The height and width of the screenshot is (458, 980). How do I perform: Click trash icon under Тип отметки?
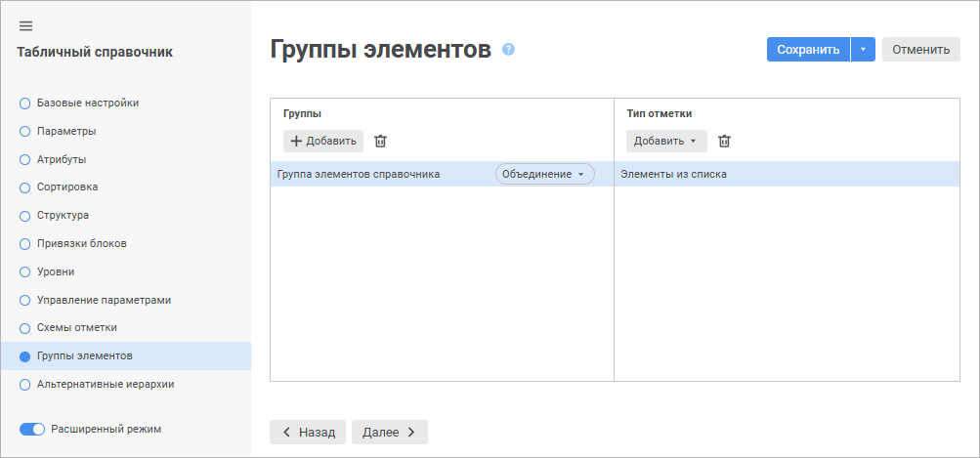[x=724, y=142]
